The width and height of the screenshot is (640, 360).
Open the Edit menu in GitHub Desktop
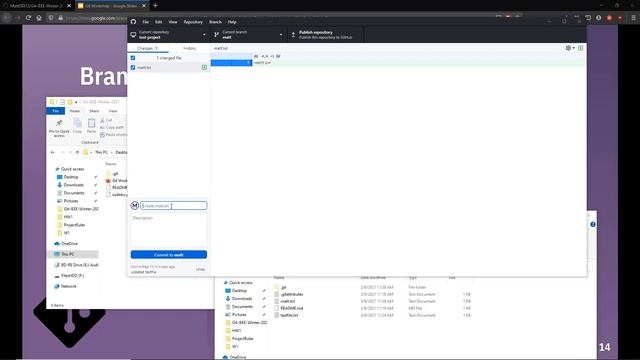(158, 22)
